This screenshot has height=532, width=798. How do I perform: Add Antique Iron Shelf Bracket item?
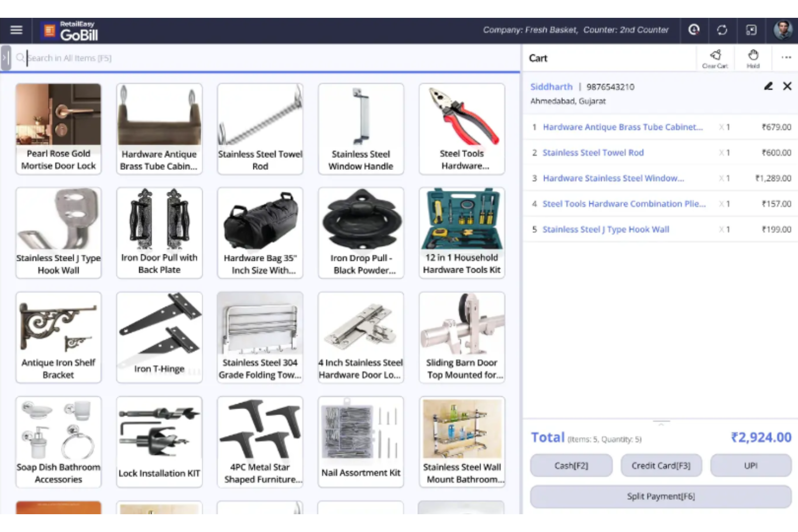tap(58, 337)
